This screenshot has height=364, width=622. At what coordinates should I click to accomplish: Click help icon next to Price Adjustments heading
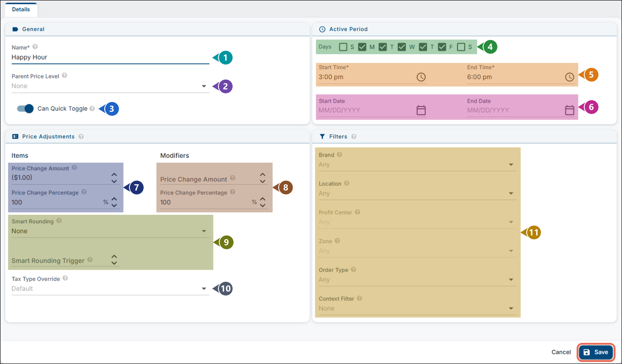pos(81,136)
